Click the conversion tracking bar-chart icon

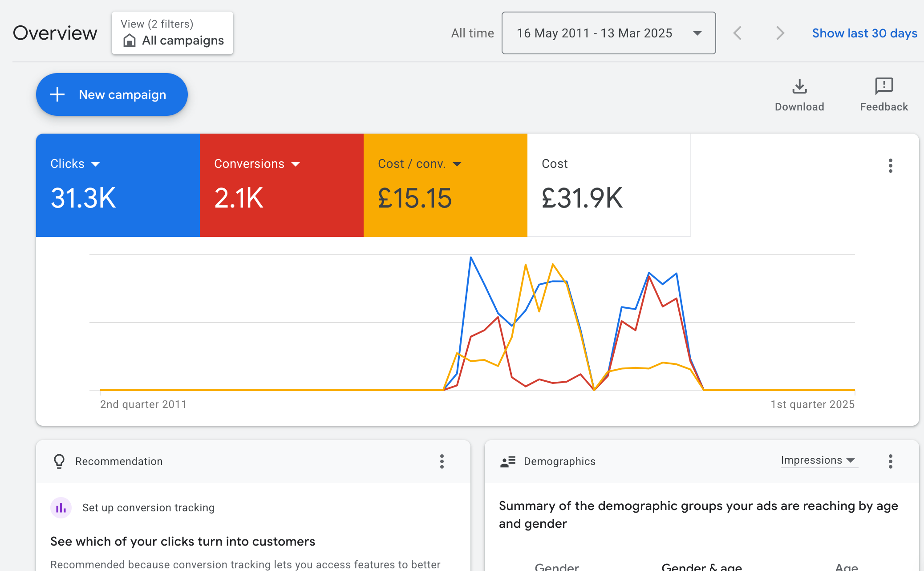click(61, 508)
